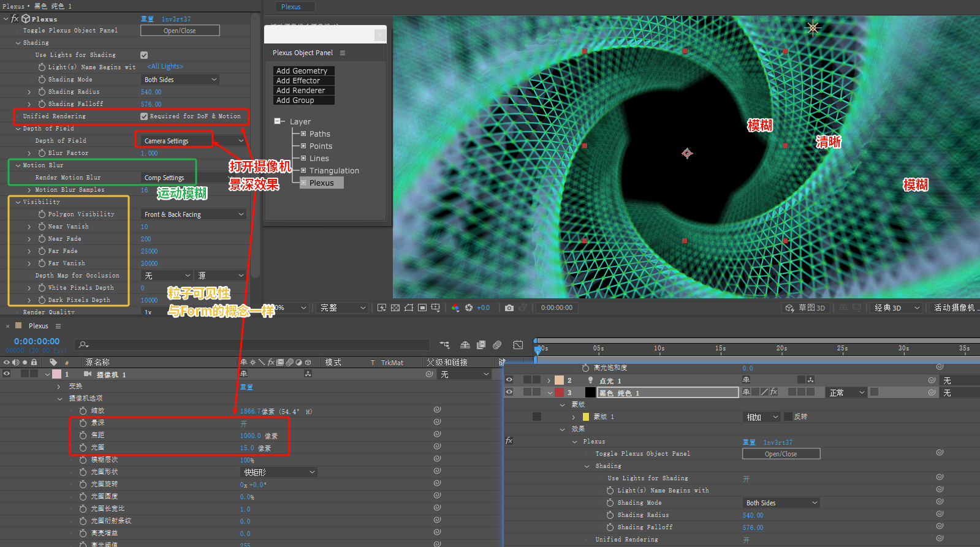Hide 黑色 纯色 1 layer with eye toggle

click(509, 392)
